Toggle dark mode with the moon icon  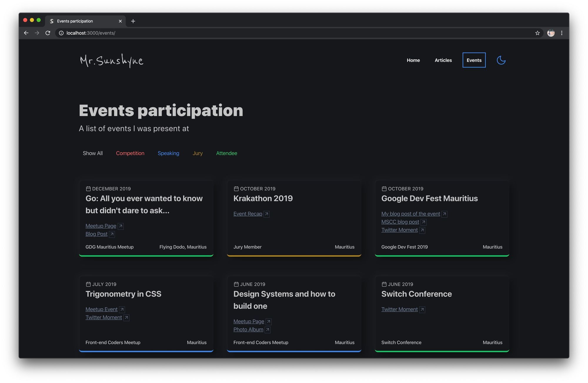(x=501, y=60)
